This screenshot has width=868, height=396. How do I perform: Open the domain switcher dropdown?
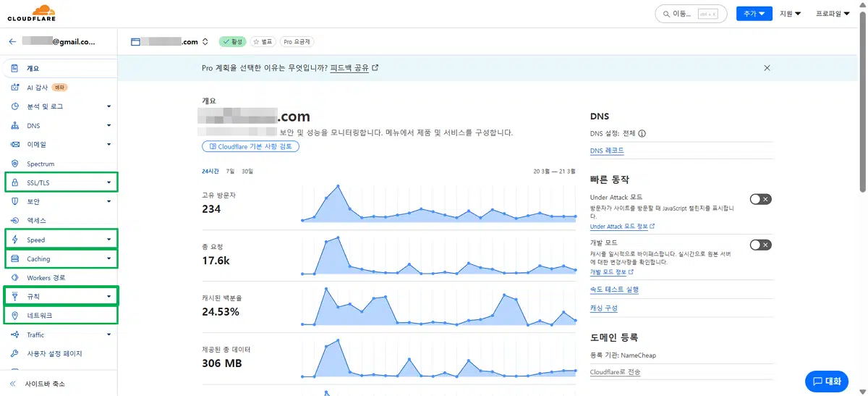coord(205,42)
